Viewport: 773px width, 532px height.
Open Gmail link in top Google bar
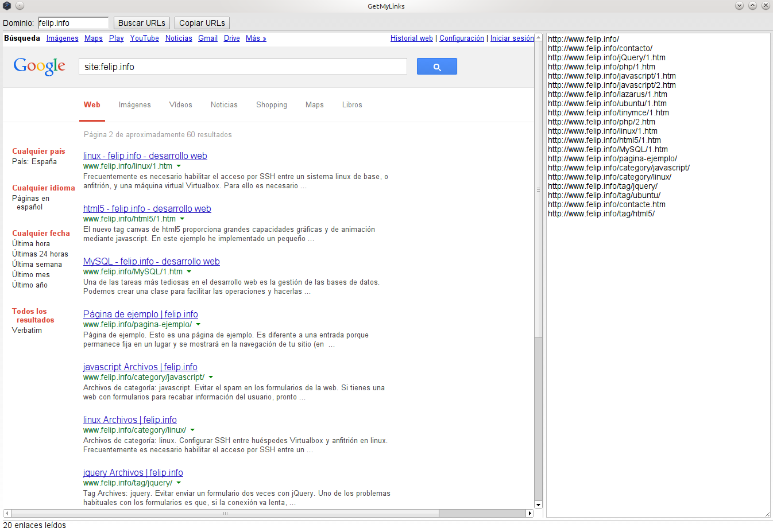point(208,38)
